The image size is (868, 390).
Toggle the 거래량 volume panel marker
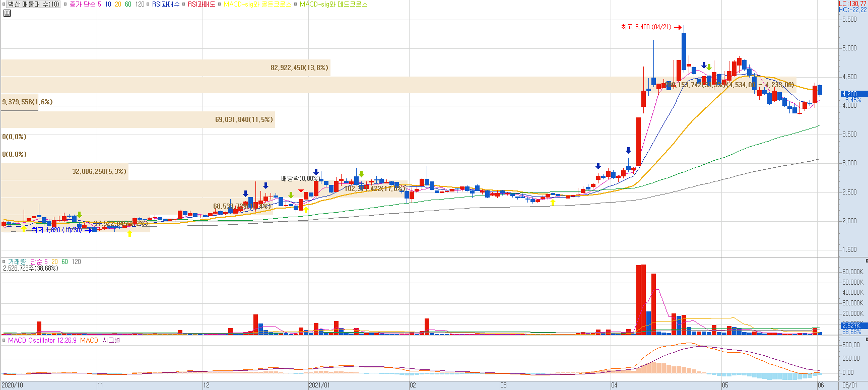(4, 262)
